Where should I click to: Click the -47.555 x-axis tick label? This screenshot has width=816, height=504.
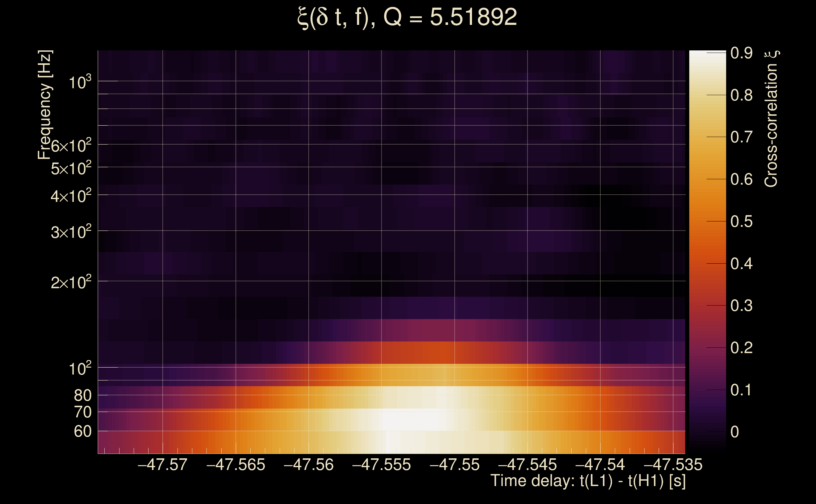click(x=381, y=465)
